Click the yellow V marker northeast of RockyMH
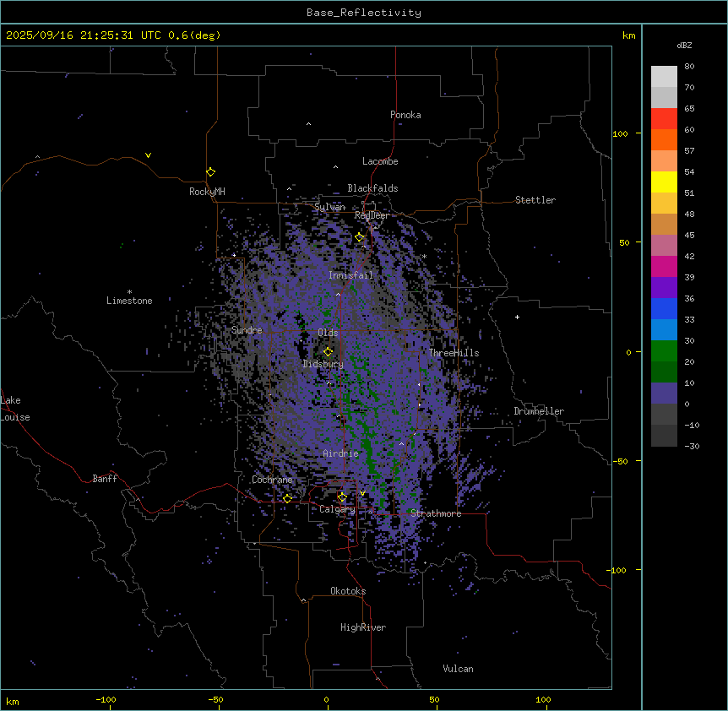Screen dimensions: 728x711 pyautogui.click(x=148, y=155)
